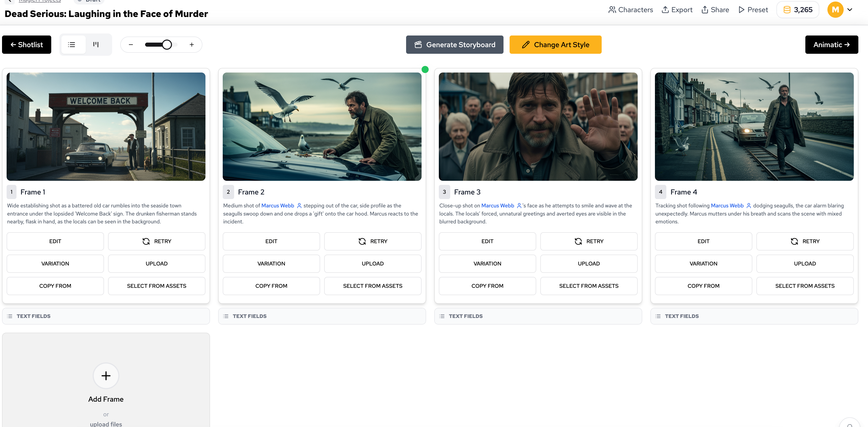Open the credits balance 3,265
Screen dimensions: 868x427
(797, 10)
